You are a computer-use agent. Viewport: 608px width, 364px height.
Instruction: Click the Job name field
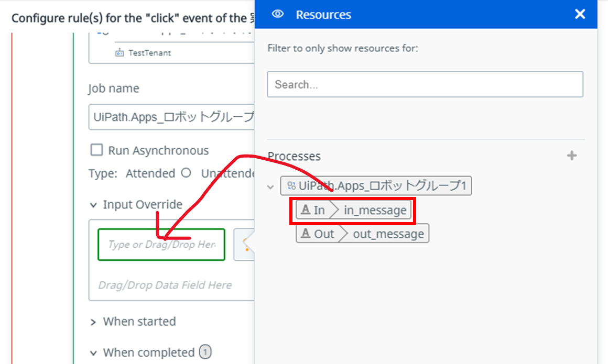(x=171, y=117)
